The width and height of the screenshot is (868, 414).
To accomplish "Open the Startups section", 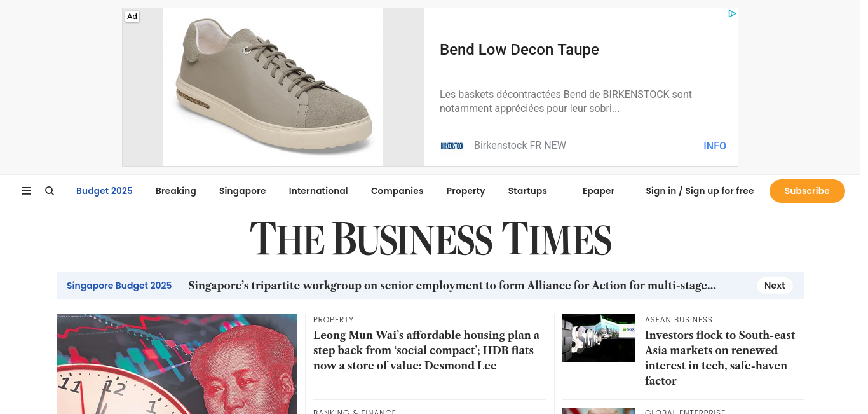I will pos(527,191).
